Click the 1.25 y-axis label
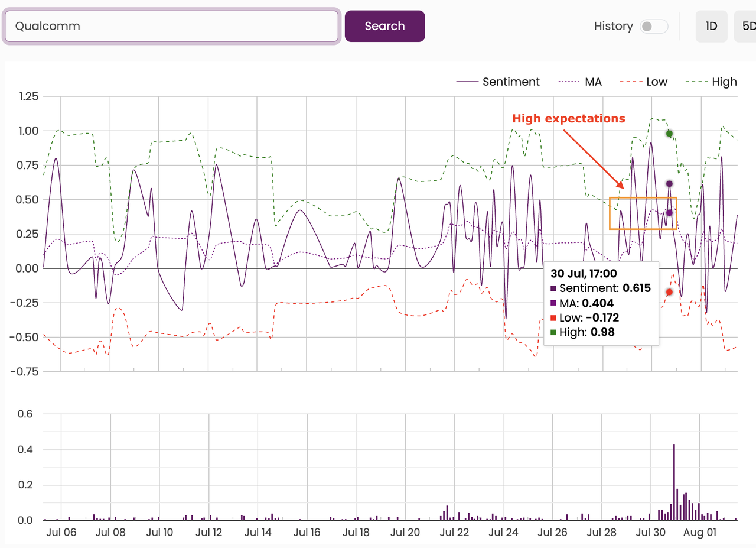The image size is (756, 548). pos(28,96)
